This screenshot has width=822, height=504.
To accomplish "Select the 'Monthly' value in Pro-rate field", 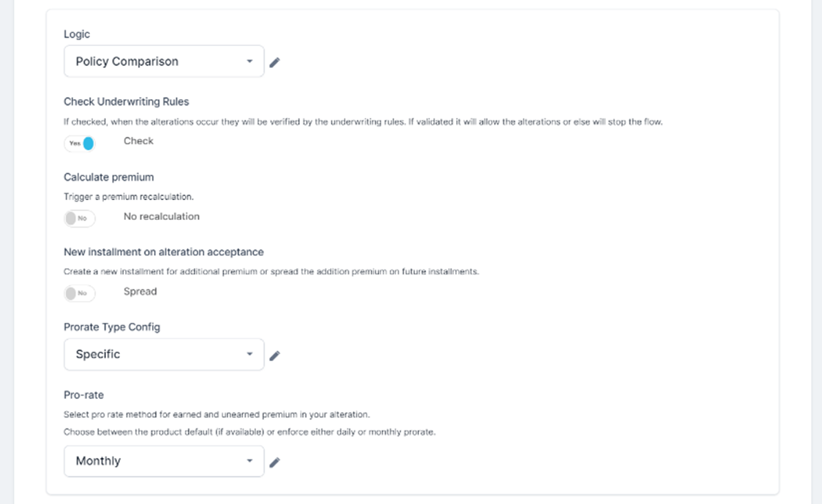I will (x=98, y=461).
